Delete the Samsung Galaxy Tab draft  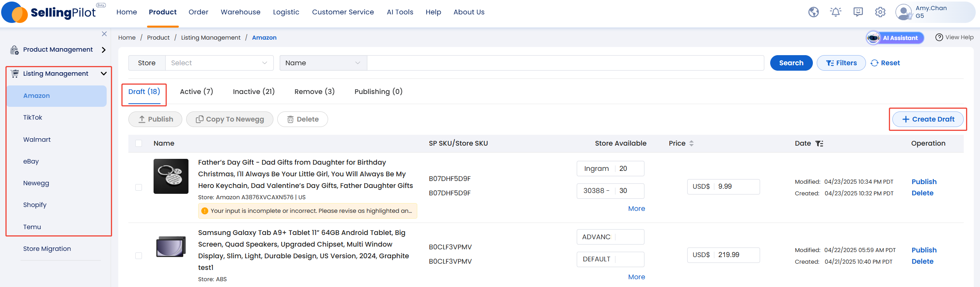coord(923,261)
